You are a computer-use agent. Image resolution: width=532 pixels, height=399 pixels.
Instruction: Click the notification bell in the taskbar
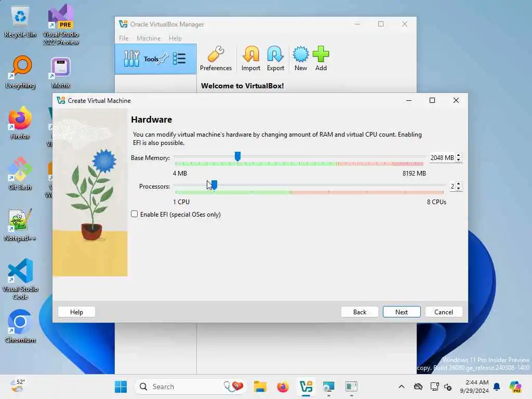pos(497,387)
